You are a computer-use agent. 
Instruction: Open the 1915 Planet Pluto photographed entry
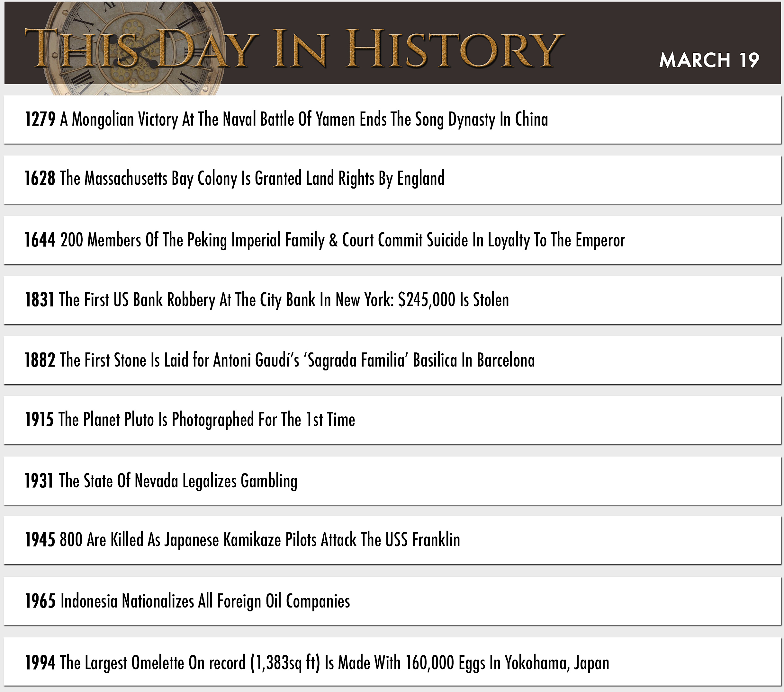(x=392, y=420)
